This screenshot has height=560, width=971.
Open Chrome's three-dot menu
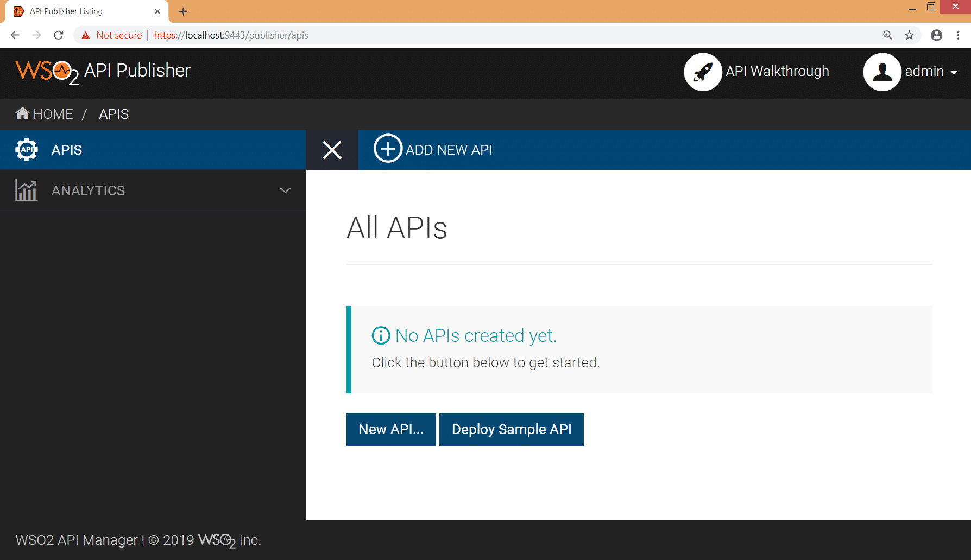pyautogui.click(x=958, y=35)
